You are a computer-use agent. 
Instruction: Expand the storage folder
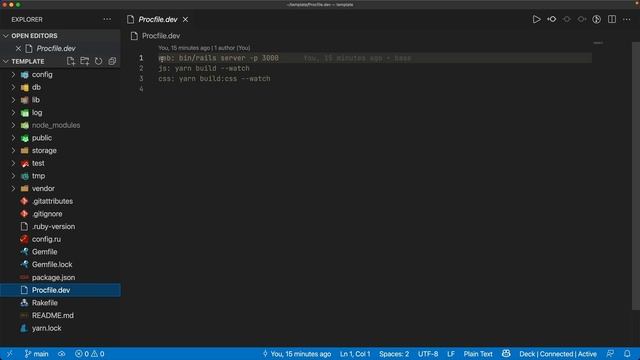pyautogui.click(x=60, y=151)
